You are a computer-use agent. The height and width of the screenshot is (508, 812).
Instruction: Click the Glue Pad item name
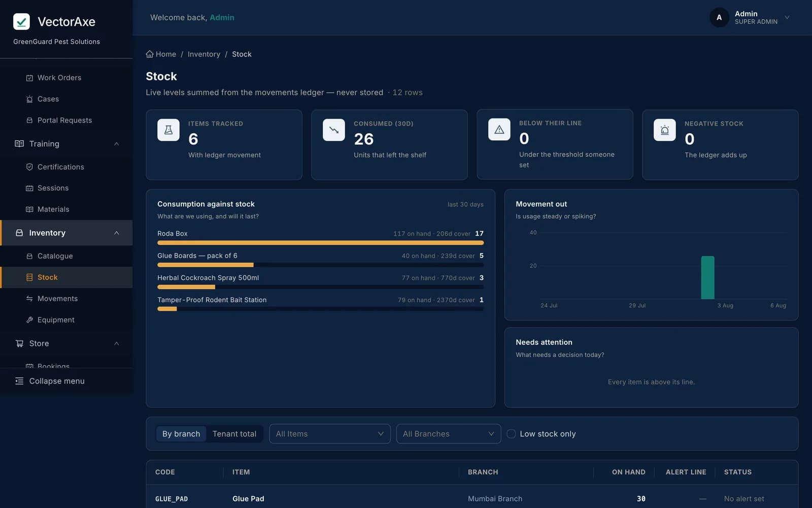pos(248,499)
